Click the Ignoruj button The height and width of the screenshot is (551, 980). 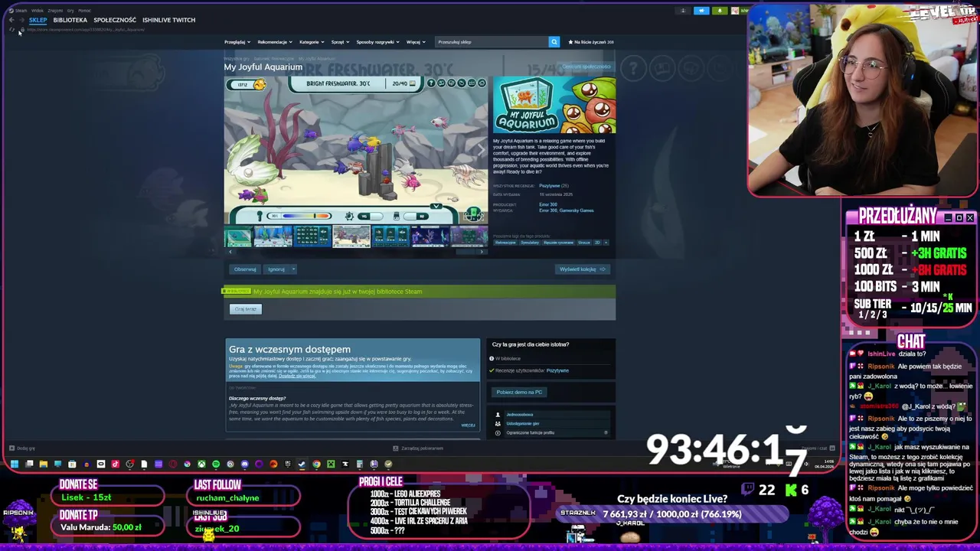tap(276, 269)
